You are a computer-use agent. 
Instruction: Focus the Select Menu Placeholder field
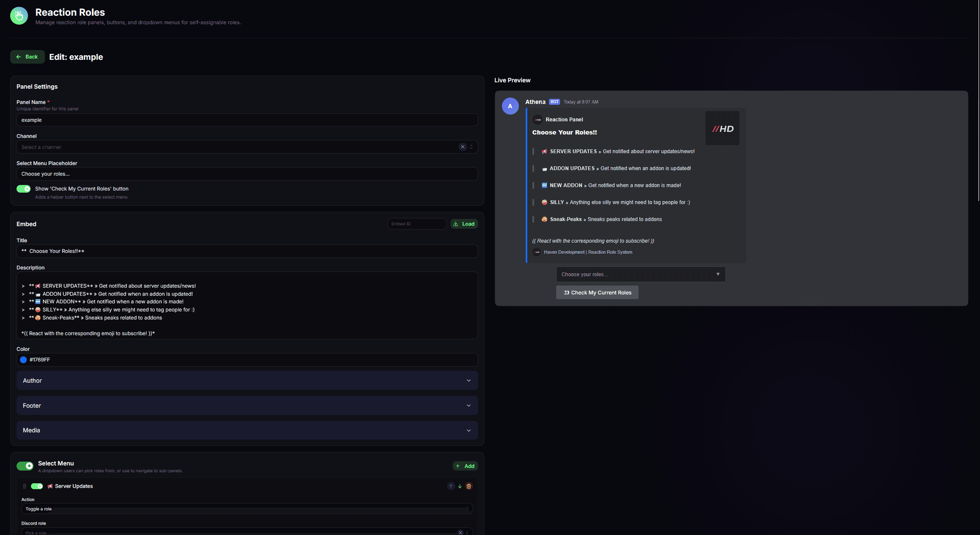(x=247, y=174)
